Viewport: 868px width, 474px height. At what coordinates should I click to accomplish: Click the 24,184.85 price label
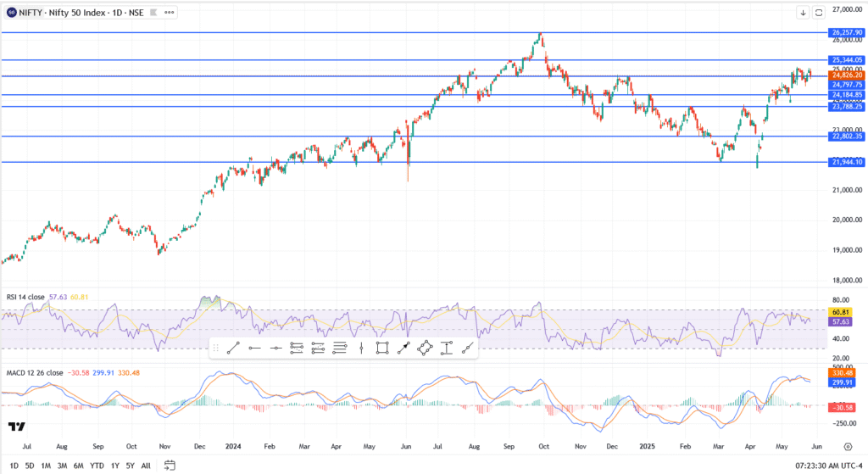[x=847, y=95]
